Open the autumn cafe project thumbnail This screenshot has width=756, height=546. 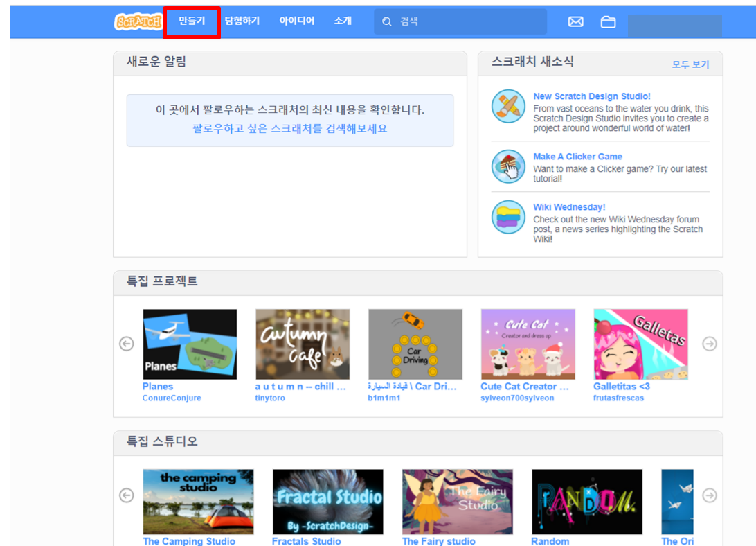(x=303, y=344)
